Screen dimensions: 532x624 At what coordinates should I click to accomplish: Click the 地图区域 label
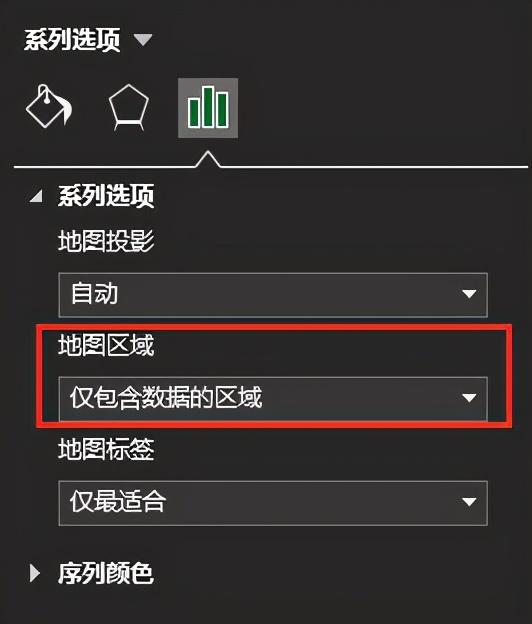click(106, 345)
